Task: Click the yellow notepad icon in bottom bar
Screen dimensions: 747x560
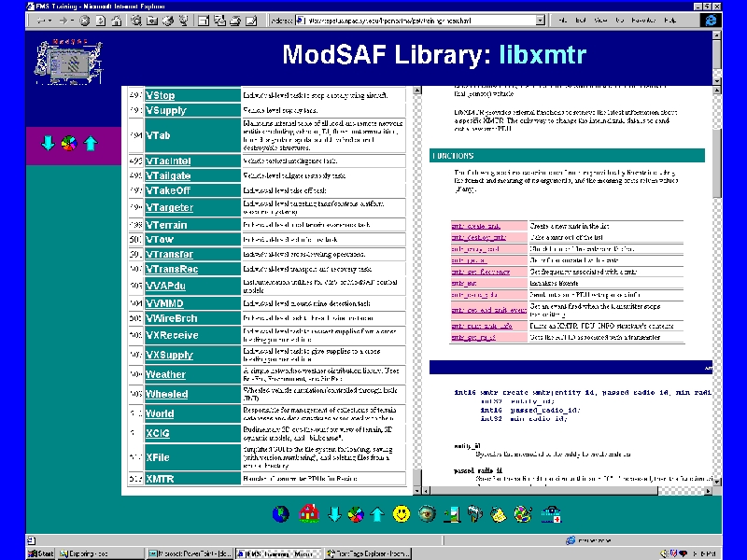Action: (x=499, y=515)
